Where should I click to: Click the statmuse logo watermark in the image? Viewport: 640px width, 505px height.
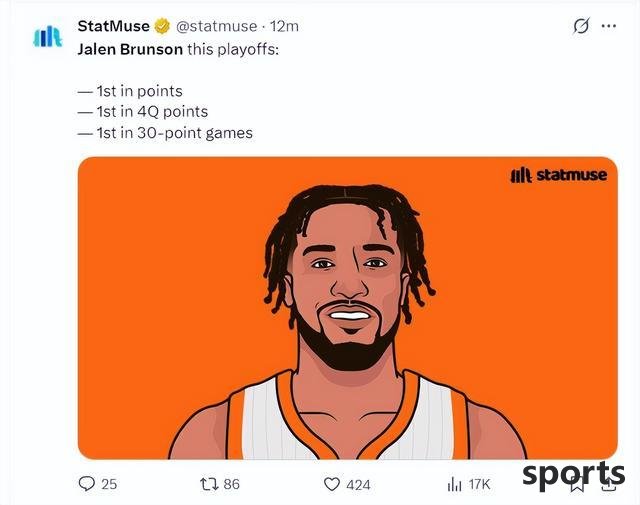[559, 175]
